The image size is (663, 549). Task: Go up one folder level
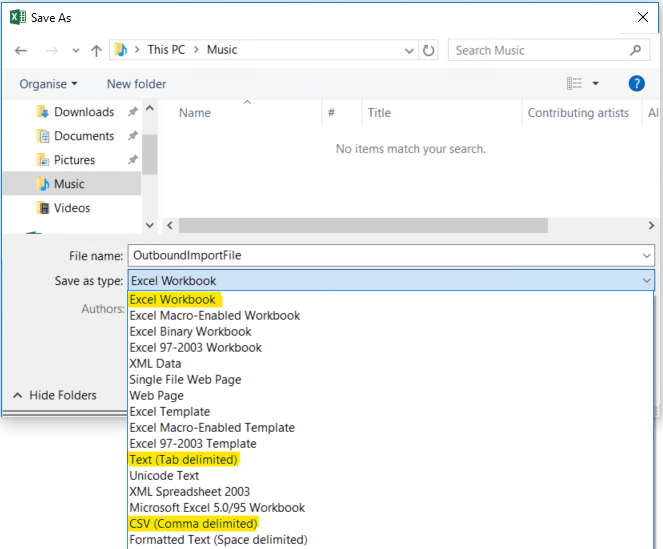(x=96, y=51)
